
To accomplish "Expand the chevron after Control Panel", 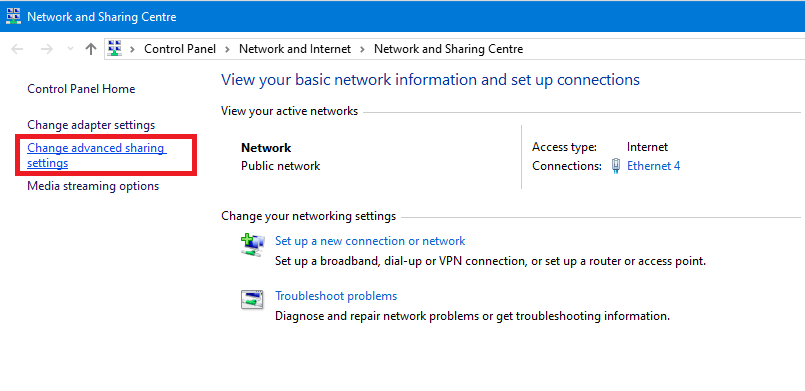I will pyautogui.click(x=227, y=49).
